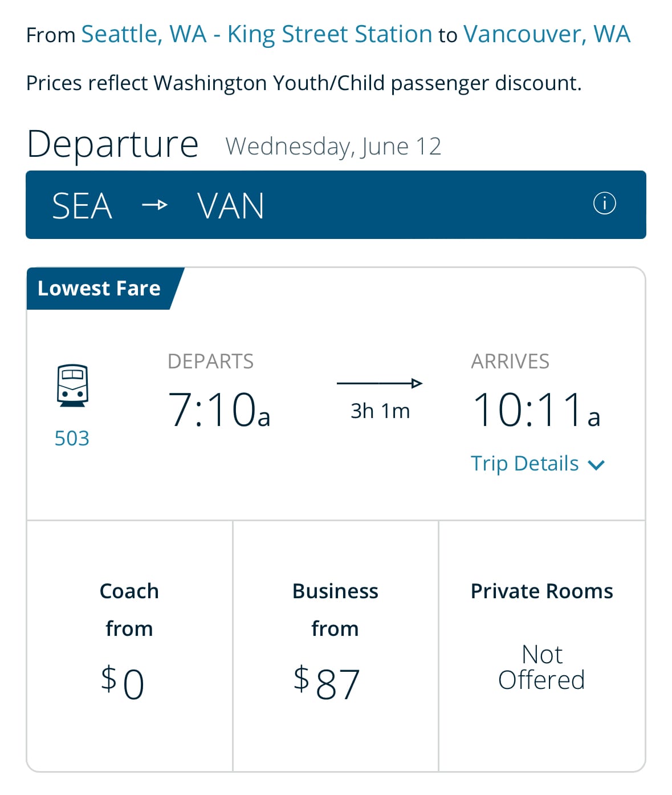Click the 3h 1m trip duration

380,411
